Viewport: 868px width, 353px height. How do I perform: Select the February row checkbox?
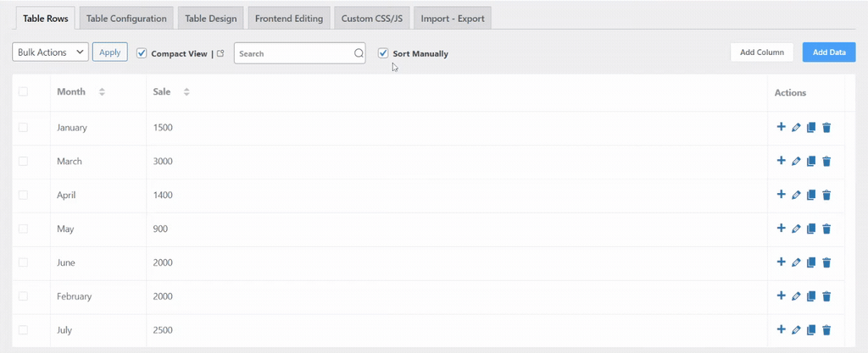[x=23, y=296]
